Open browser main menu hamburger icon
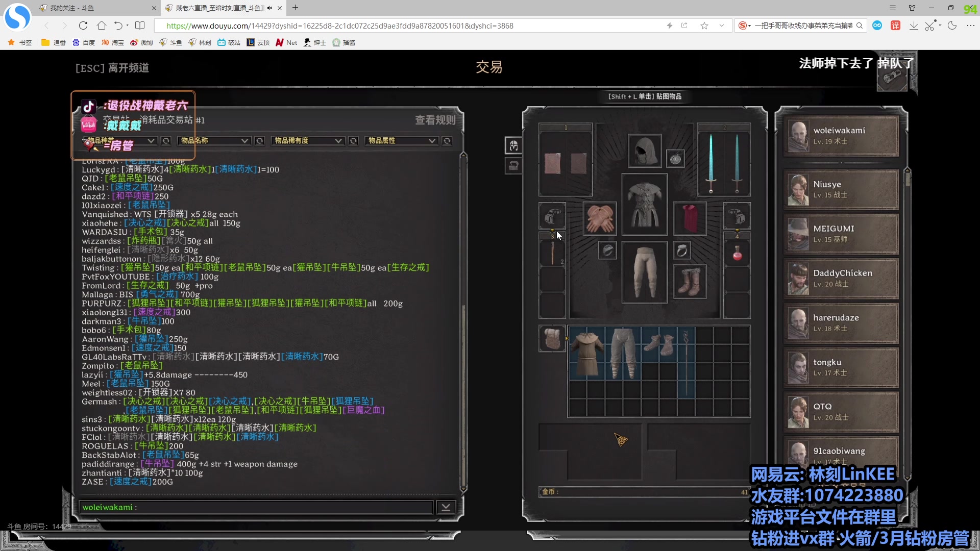 (x=893, y=8)
